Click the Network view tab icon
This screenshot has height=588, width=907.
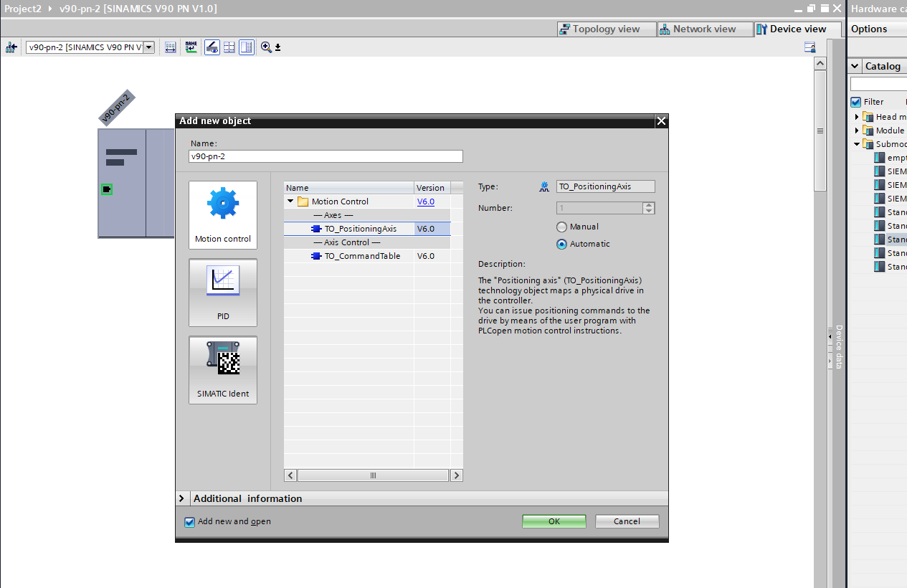click(666, 29)
